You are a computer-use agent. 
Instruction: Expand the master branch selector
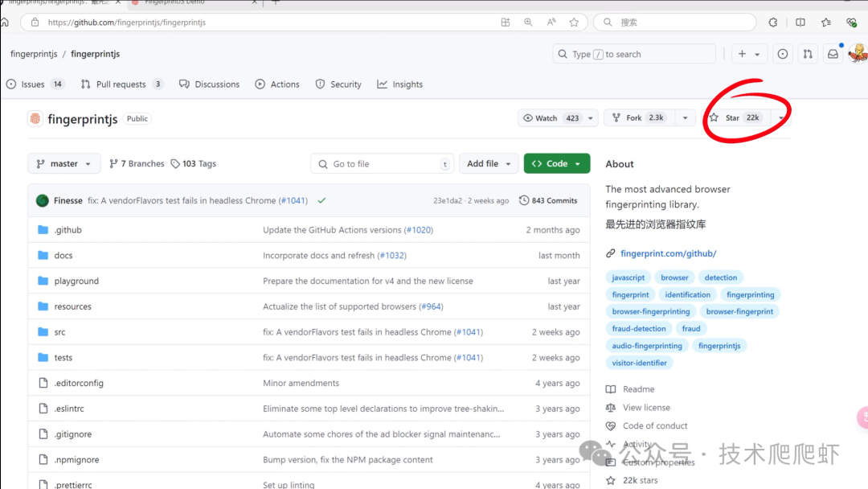pyautogui.click(x=64, y=163)
